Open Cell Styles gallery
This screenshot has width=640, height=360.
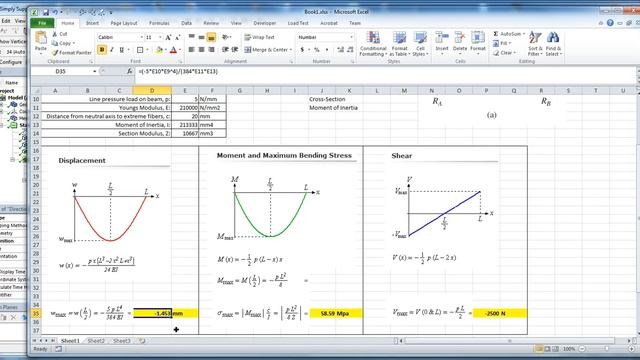point(420,44)
